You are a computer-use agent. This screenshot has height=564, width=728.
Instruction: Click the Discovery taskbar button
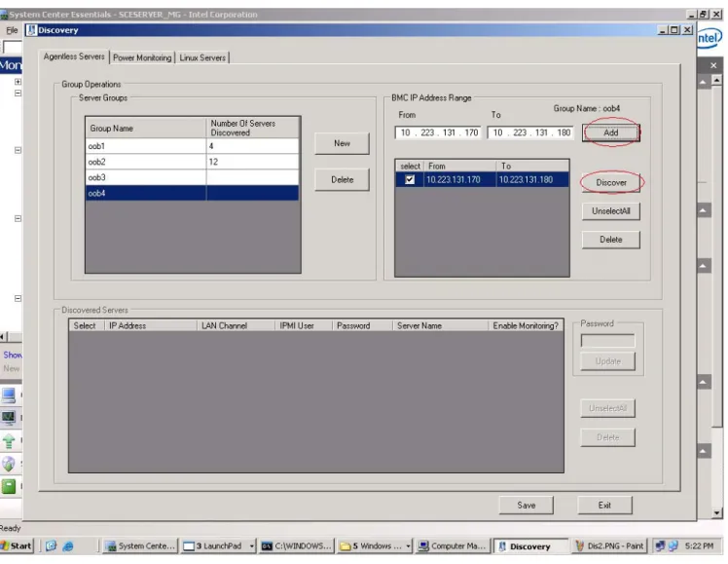click(x=531, y=546)
